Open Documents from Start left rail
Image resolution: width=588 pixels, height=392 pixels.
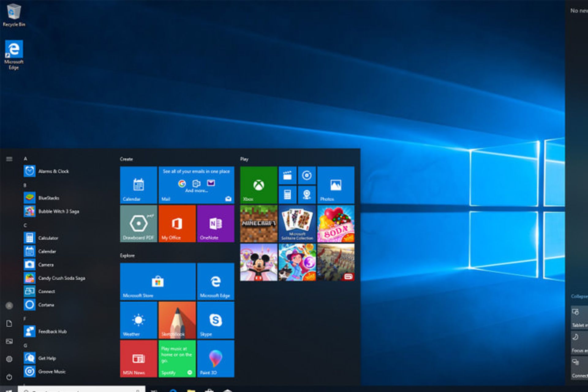[9, 324]
